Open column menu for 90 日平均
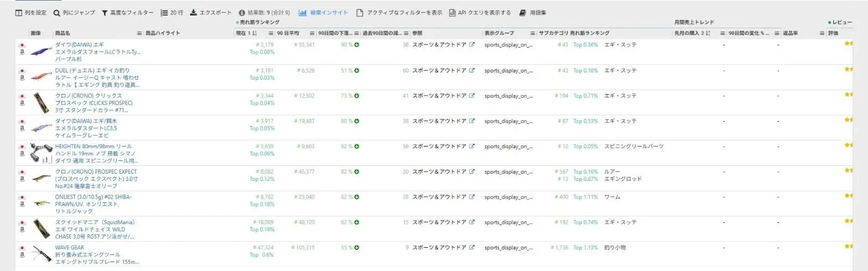Screen dimensions: 868x271 pyautogui.click(x=312, y=33)
